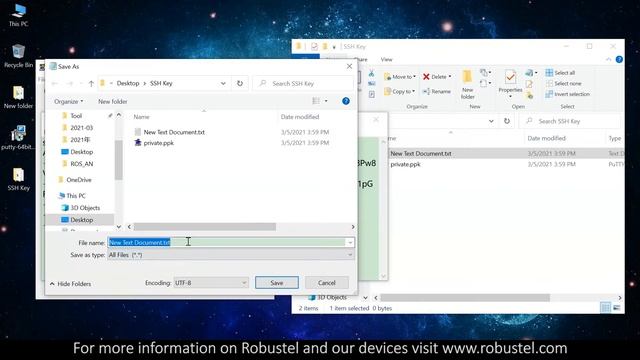Click Select none in Explorer ribbon

564,83
